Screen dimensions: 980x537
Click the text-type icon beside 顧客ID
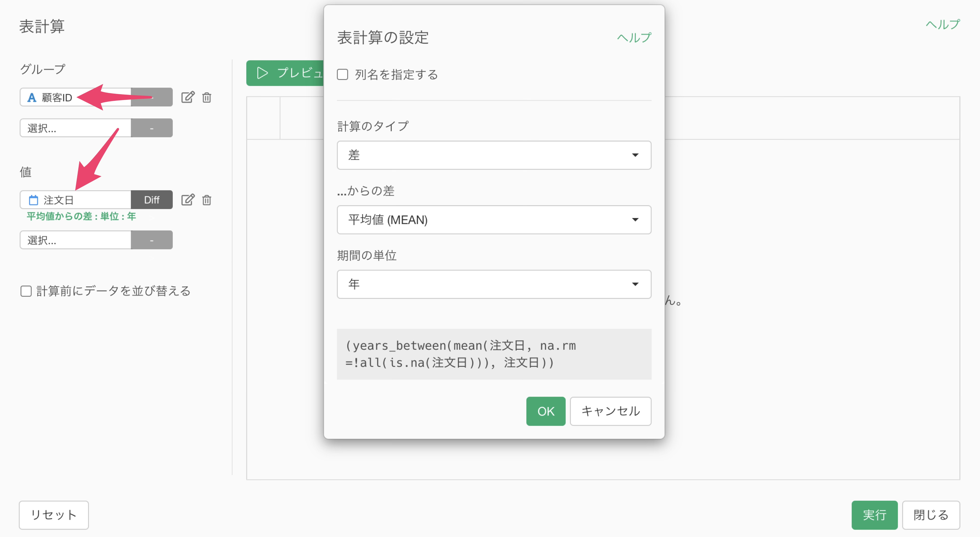[x=32, y=97]
